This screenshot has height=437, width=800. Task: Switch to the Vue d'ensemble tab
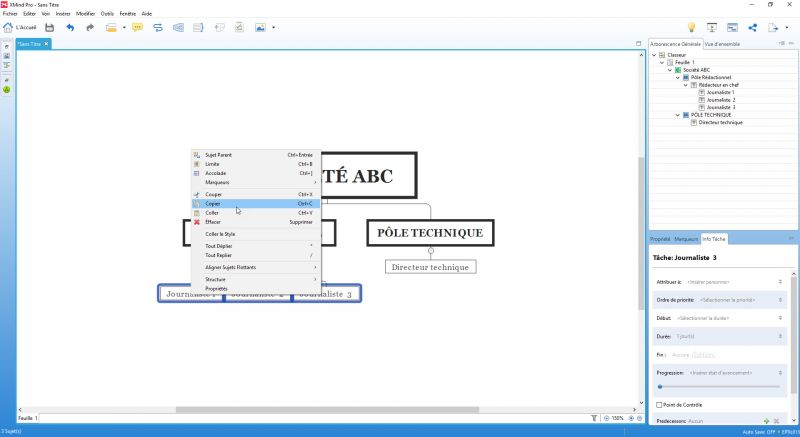[722, 44]
